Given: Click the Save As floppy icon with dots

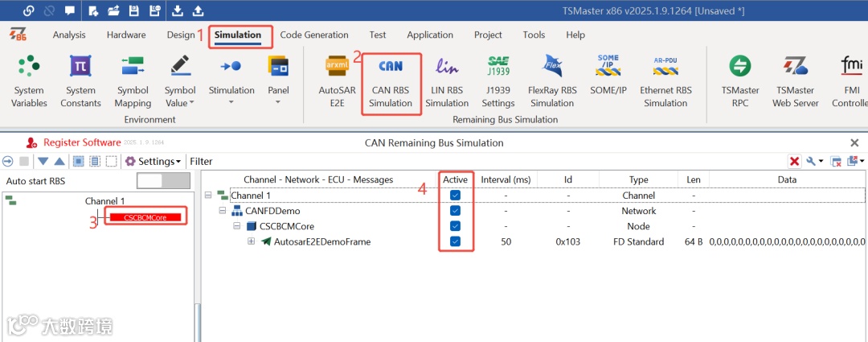Looking at the screenshot, I should click(154, 10).
